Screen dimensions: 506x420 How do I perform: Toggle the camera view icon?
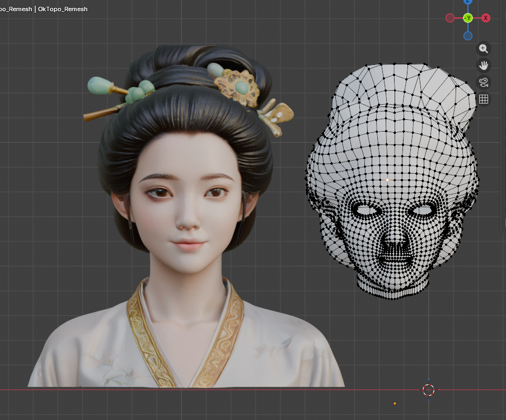[484, 82]
